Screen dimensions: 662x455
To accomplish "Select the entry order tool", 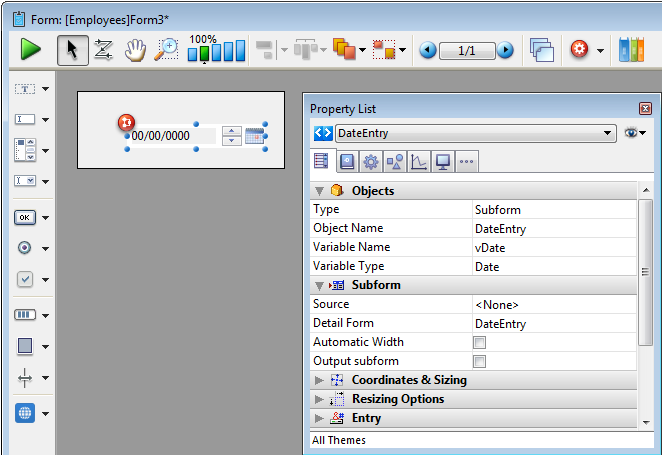I will (x=103, y=49).
